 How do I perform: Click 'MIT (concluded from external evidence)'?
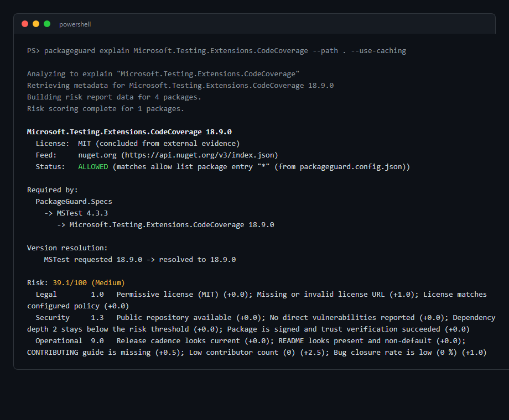[159, 144]
